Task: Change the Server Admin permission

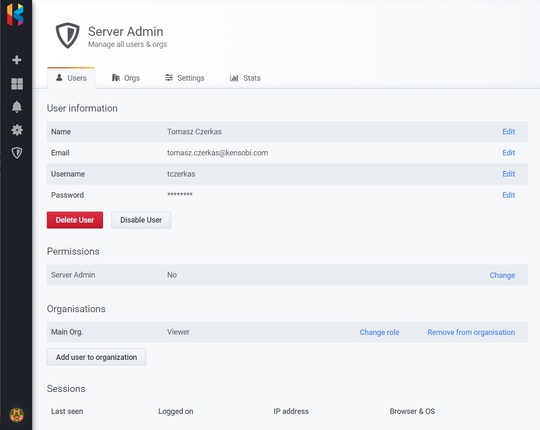Action: pos(502,275)
